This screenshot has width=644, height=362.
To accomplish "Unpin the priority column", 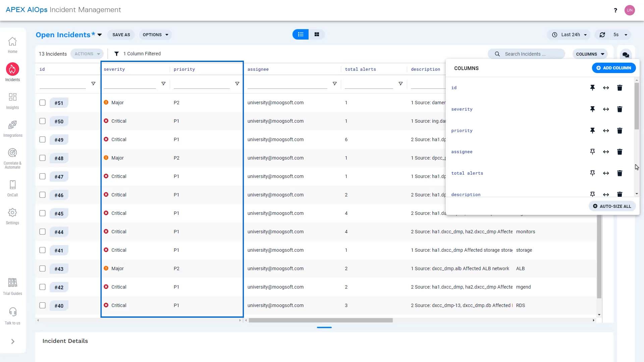I will point(592,131).
